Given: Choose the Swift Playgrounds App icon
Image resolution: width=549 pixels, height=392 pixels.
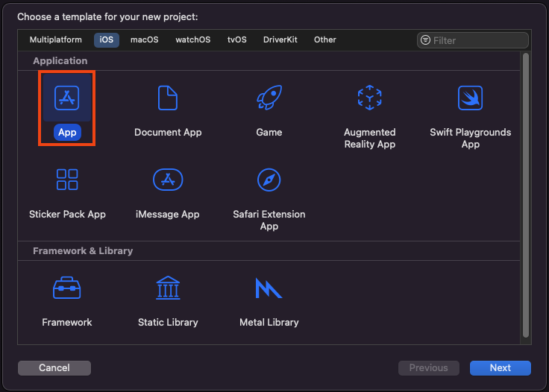Looking at the screenshot, I should (470, 98).
